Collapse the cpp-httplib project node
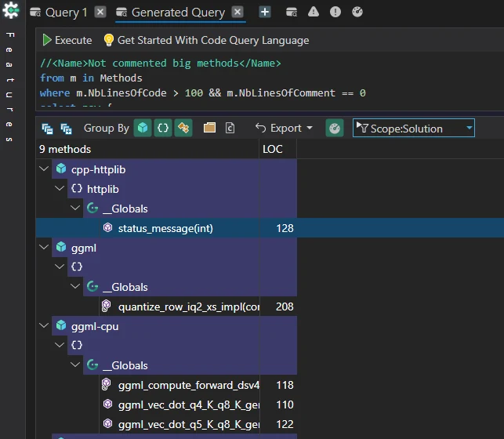Viewport: 504px width, 439px height. [44, 169]
